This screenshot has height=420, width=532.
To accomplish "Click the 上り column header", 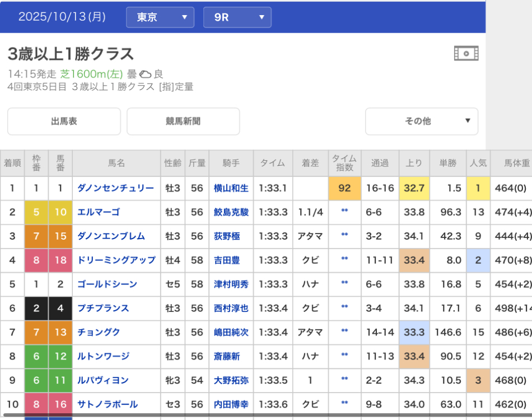I will 414,163.
